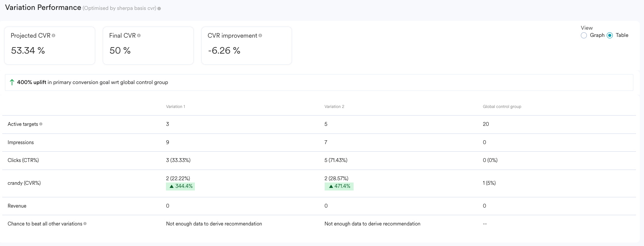
Task: Click the 471.4% uplift badge
Action: [x=339, y=186]
